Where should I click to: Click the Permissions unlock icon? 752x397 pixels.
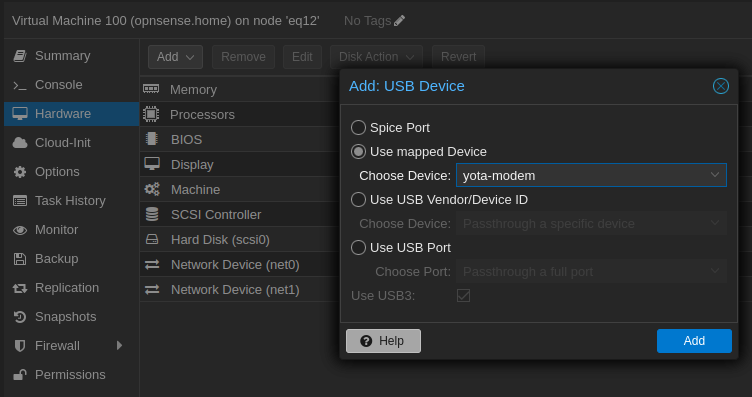[20, 375]
